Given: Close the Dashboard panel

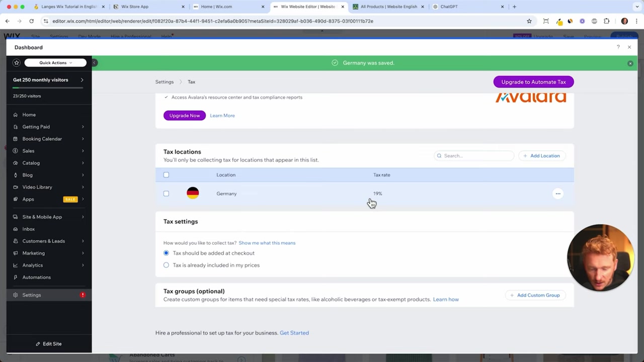Looking at the screenshot, I should (629, 47).
